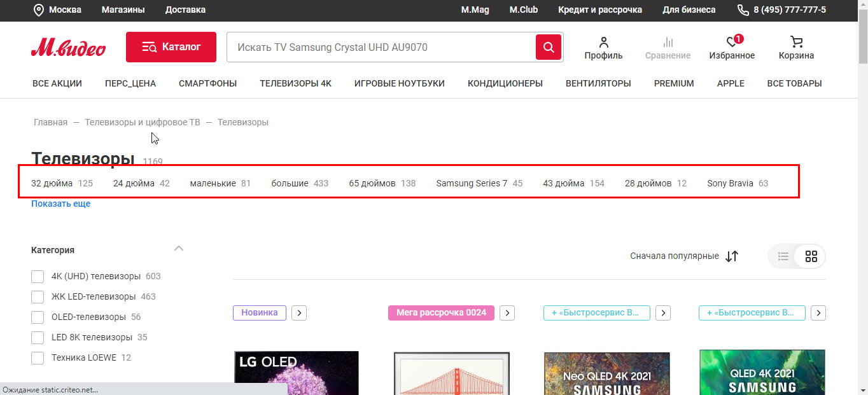Image resolution: width=868 pixels, height=395 pixels.
Task: Switch to list view layout
Action: click(x=783, y=256)
